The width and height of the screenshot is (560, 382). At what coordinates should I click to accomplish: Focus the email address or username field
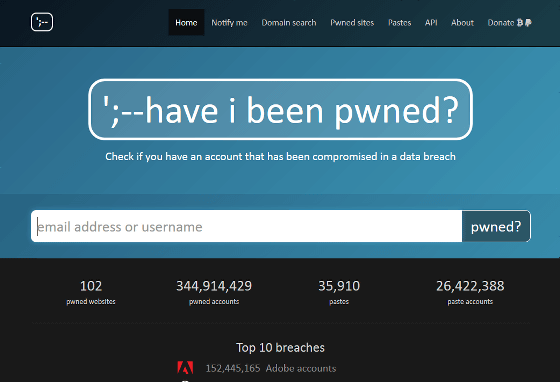(246, 226)
